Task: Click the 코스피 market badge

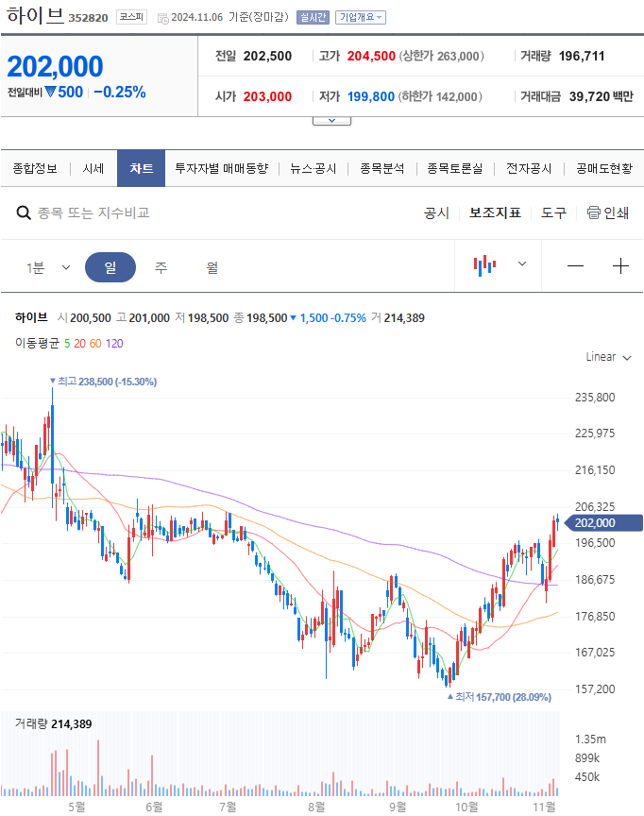Action: (131, 17)
